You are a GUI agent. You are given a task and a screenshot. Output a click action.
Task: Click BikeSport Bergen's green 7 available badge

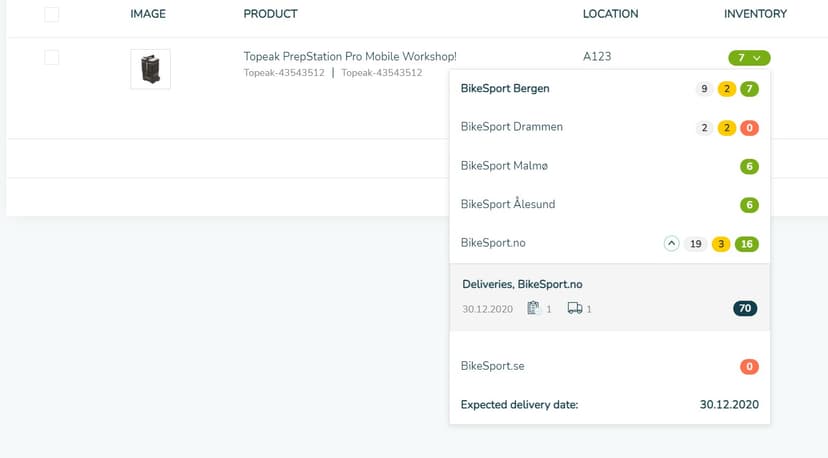click(749, 89)
